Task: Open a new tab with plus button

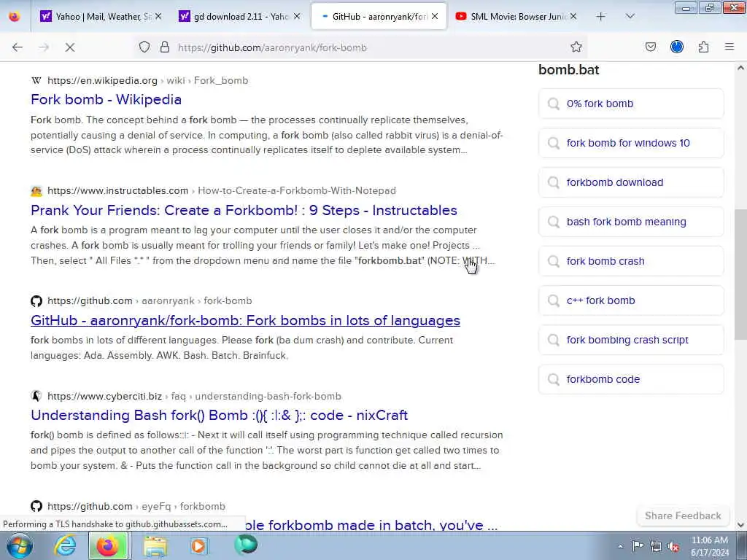Action: pyautogui.click(x=601, y=17)
